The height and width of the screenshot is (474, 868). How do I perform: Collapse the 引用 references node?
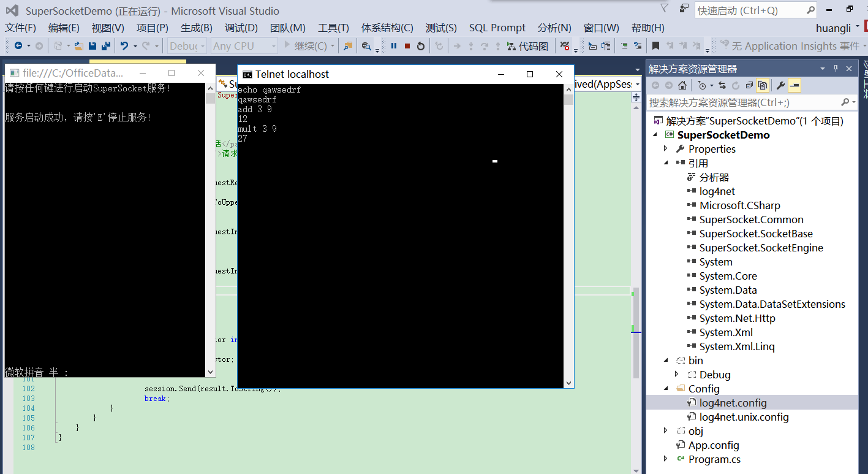point(666,163)
